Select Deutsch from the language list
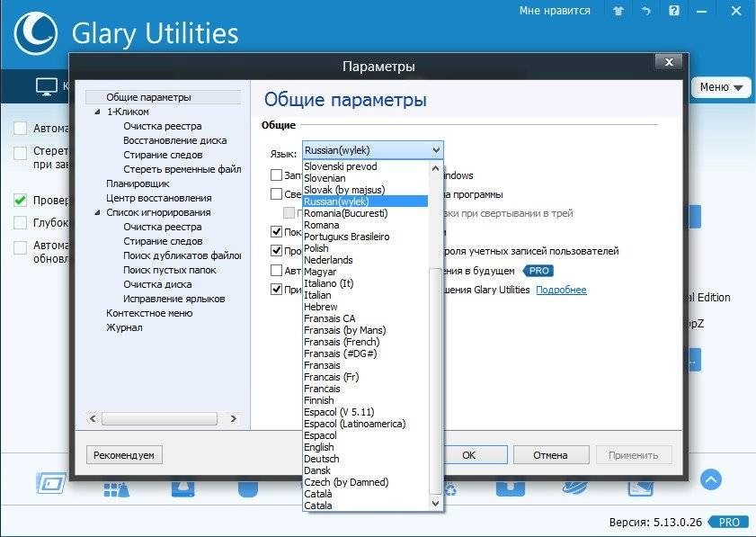Screen dimensions: 756x537 366,459
